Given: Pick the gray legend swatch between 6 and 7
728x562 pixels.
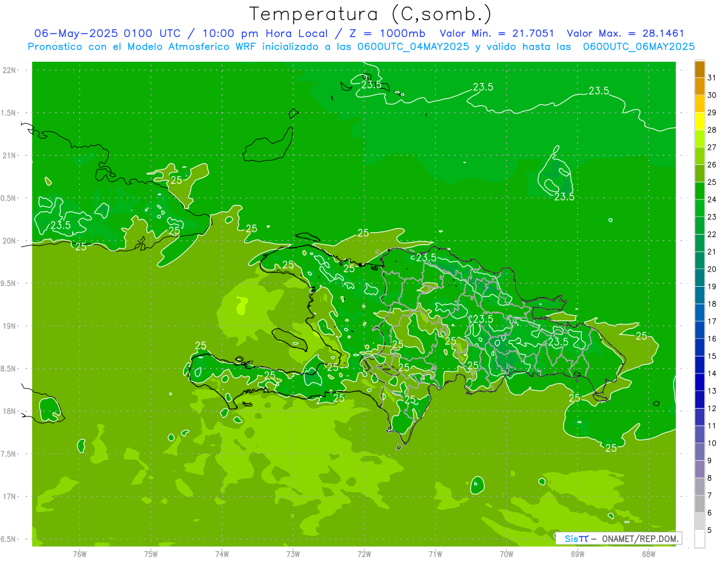Looking at the screenshot, I should (x=699, y=504).
